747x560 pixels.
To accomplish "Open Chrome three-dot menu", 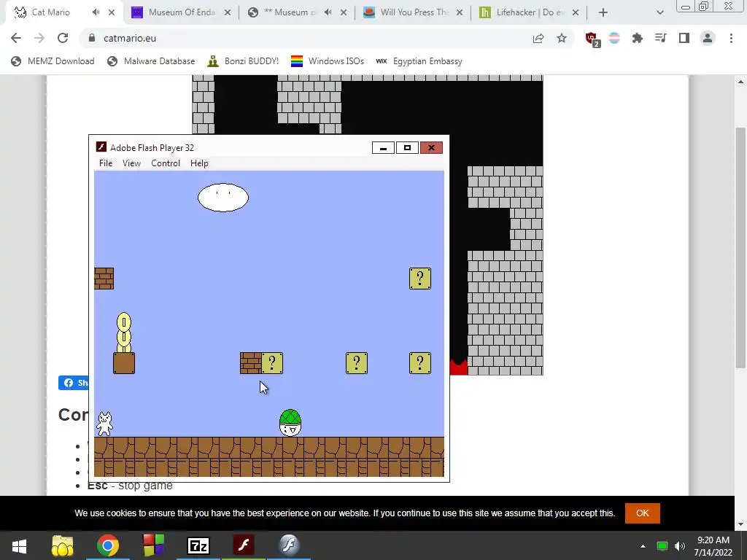I will tap(731, 38).
